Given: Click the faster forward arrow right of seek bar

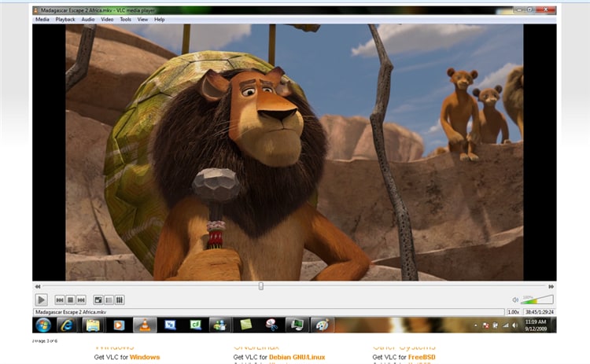Looking at the screenshot, I should tap(551, 286).
